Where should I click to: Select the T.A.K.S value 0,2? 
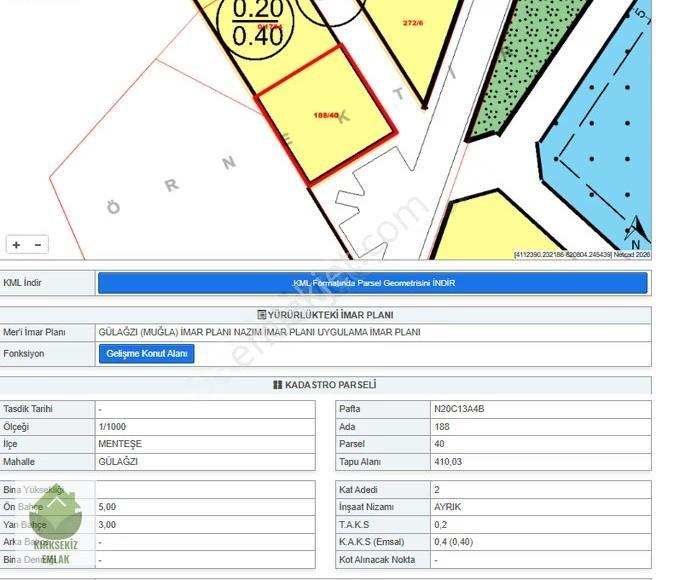coord(441,525)
